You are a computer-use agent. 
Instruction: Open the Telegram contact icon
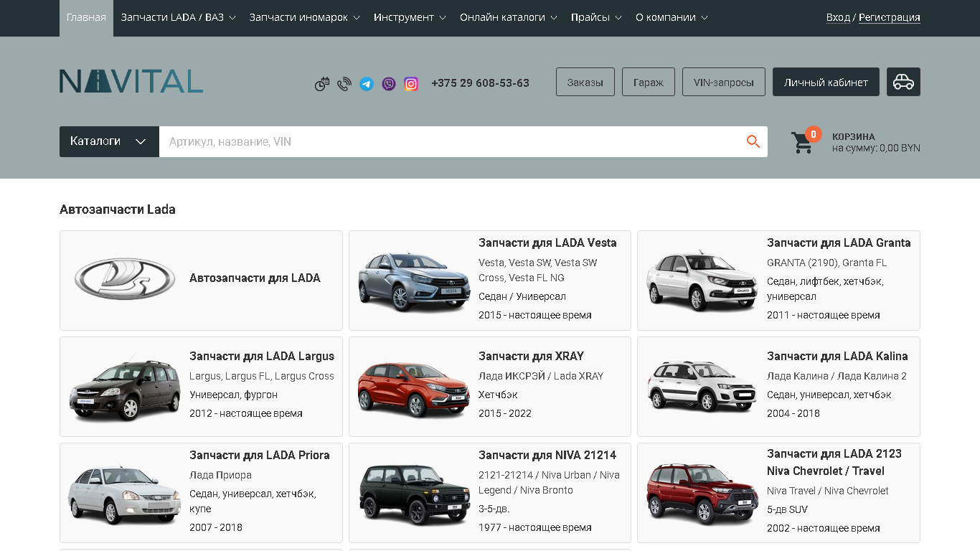(x=367, y=84)
